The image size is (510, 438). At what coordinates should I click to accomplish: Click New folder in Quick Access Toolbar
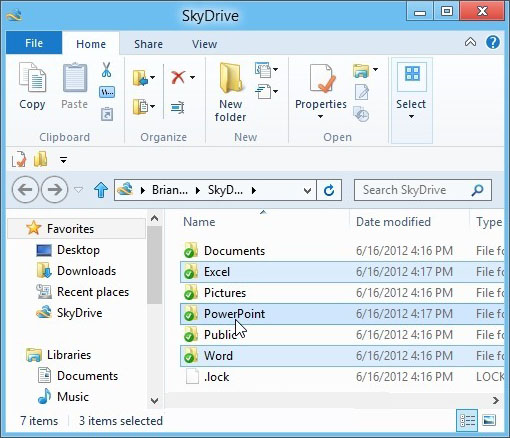pos(41,159)
